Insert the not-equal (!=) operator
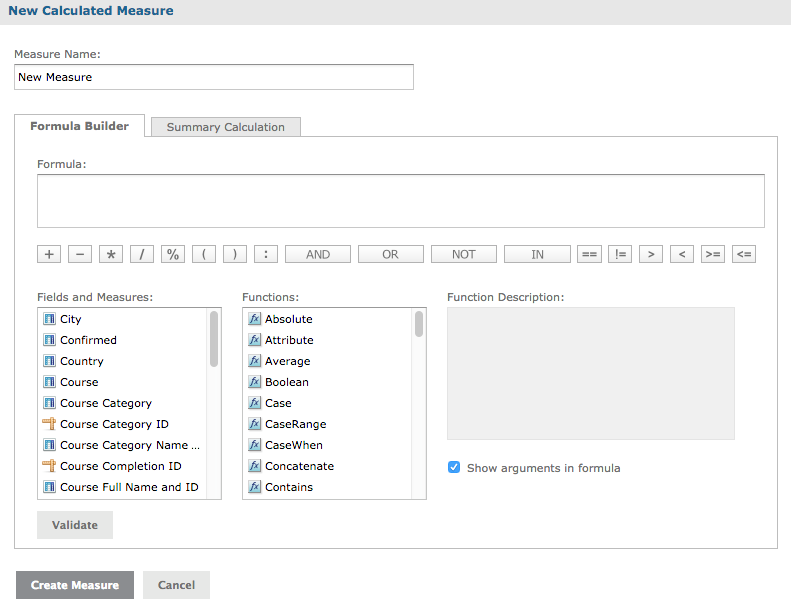This screenshot has height=601, width=791. pos(620,254)
